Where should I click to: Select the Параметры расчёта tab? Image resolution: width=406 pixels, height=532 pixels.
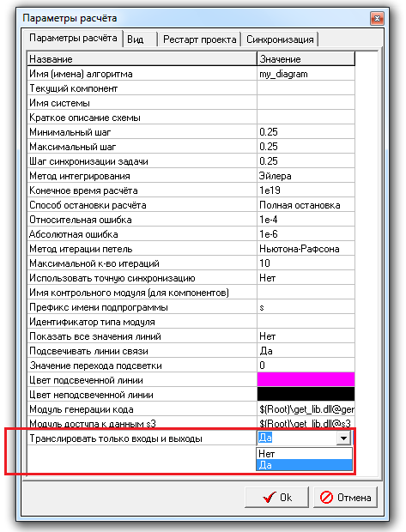coord(73,38)
